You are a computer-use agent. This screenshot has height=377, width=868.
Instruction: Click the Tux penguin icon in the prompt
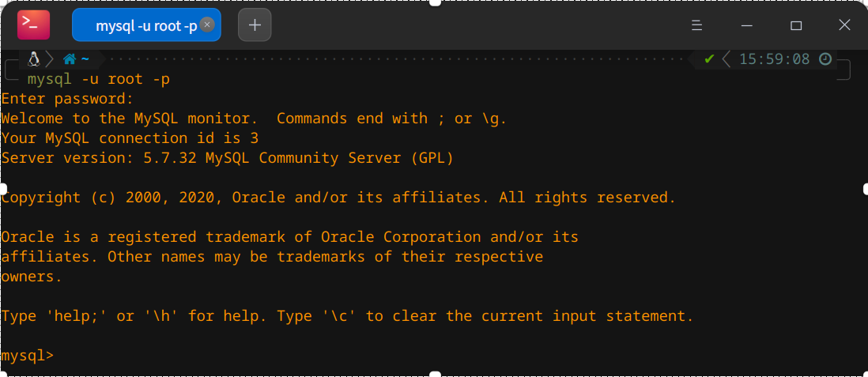[34, 58]
